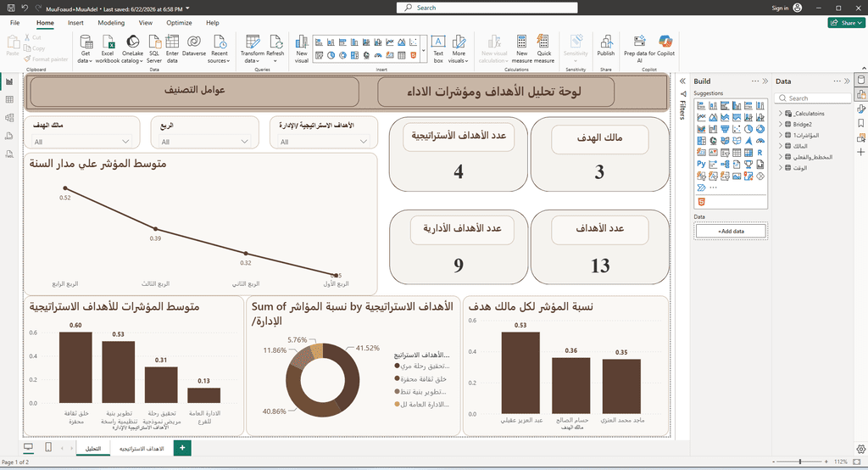The width and height of the screenshot is (868, 470).
Task: Select R script visual in Build pane
Action: [x=760, y=153]
